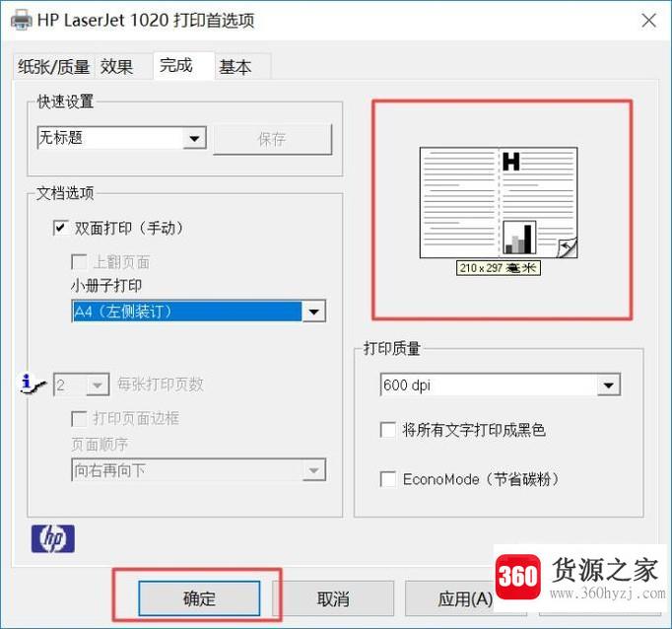Switch to the 效果 tab
The image size is (672, 629).
click(x=122, y=67)
